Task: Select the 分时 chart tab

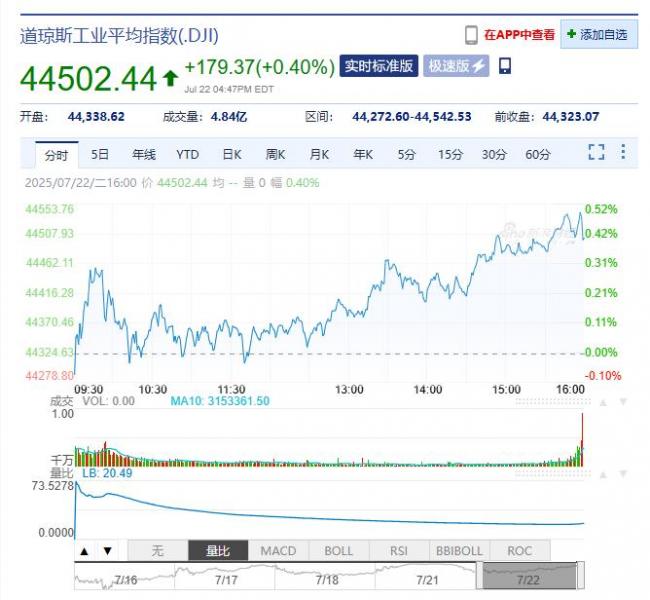Action: (x=57, y=155)
